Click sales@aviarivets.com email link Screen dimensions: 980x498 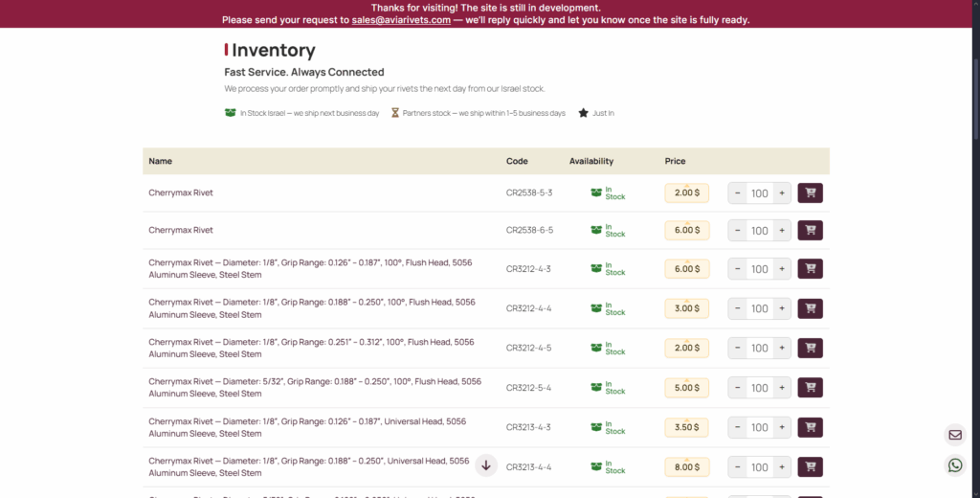pyautogui.click(x=401, y=19)
